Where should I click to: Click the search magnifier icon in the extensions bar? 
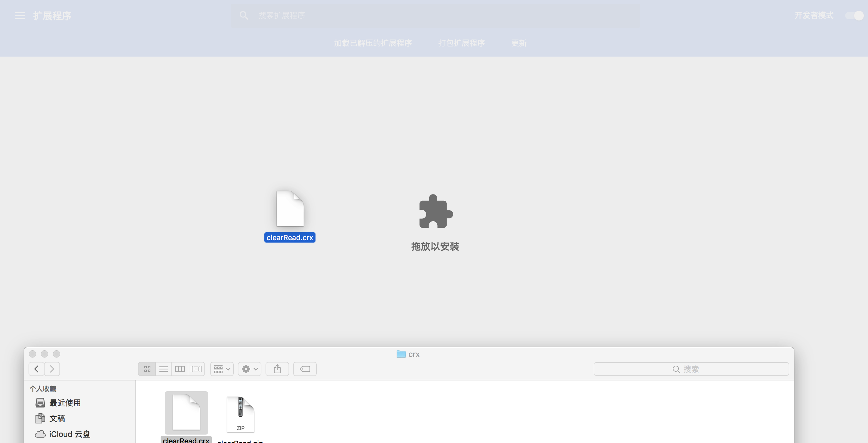(244, 16)
